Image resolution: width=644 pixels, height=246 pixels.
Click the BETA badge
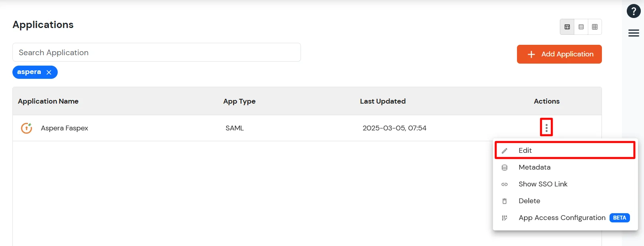pos(620,218)
